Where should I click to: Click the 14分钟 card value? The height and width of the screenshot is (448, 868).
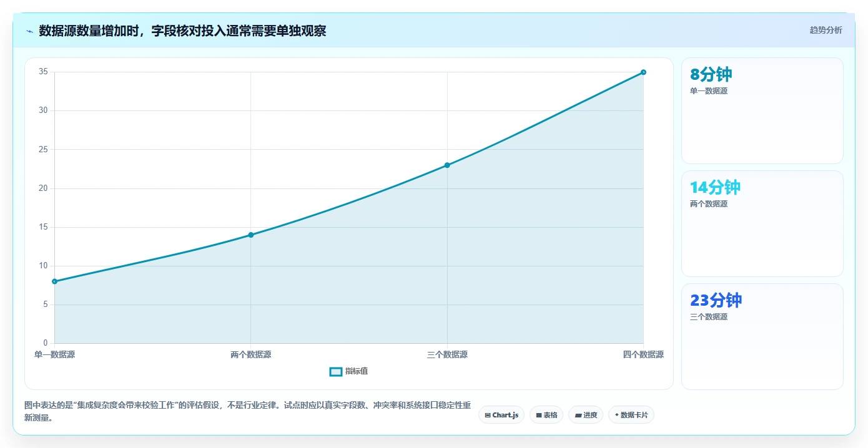point(715,187)
